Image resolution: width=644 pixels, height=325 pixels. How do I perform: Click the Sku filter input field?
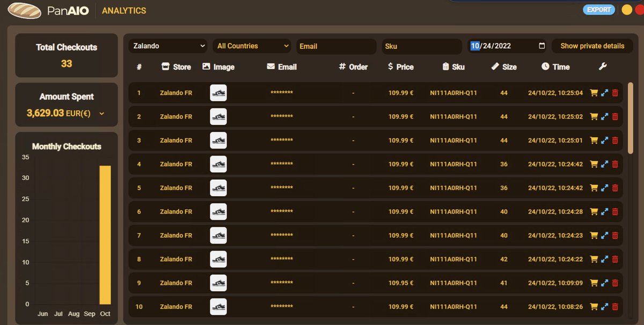tap(422, 46)
